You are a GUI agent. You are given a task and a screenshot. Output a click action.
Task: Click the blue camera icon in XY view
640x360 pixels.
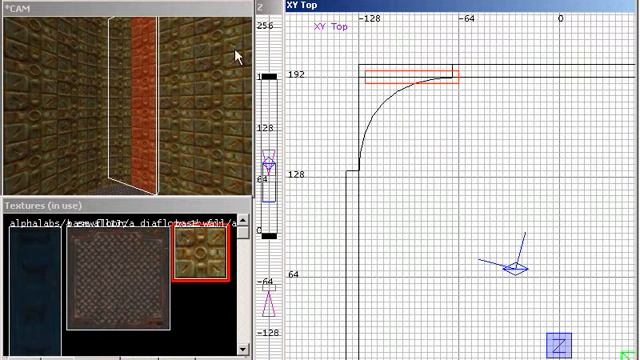516,269
